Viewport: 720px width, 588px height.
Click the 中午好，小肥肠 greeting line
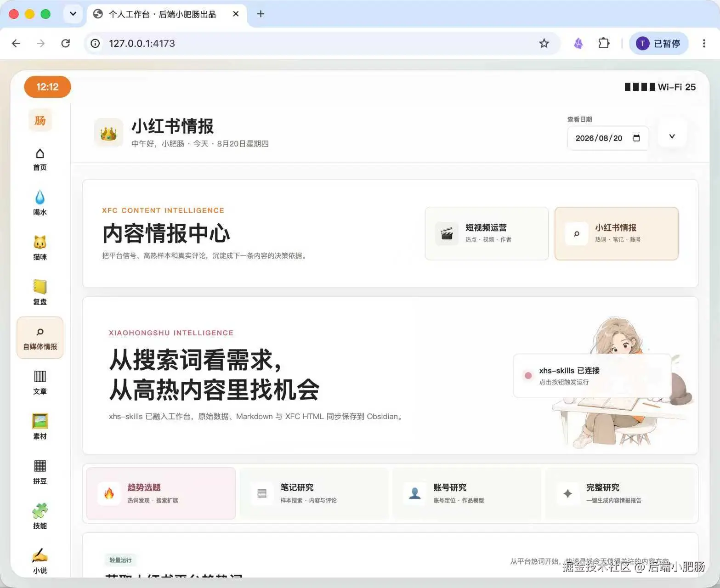pyautogui.click(x=200, y=144)
